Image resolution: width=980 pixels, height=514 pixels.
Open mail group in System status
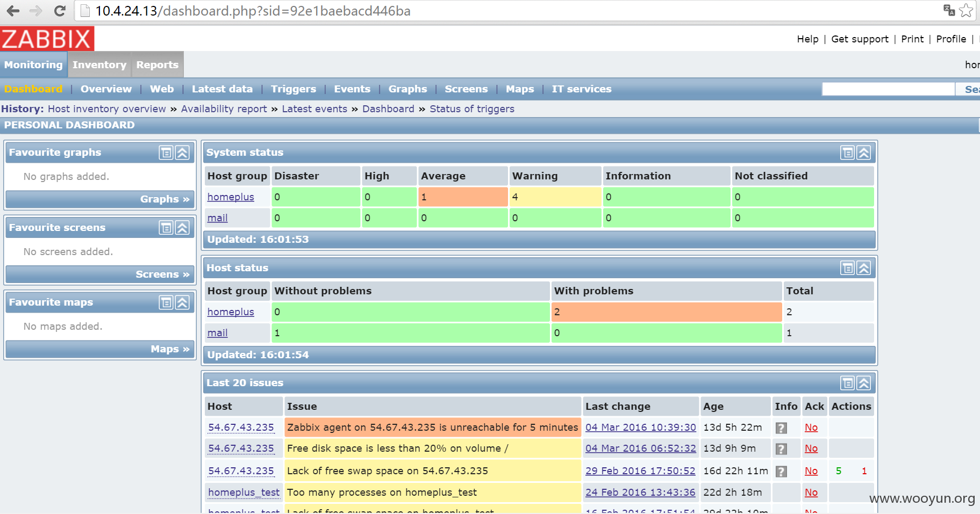tap(217, 218)
